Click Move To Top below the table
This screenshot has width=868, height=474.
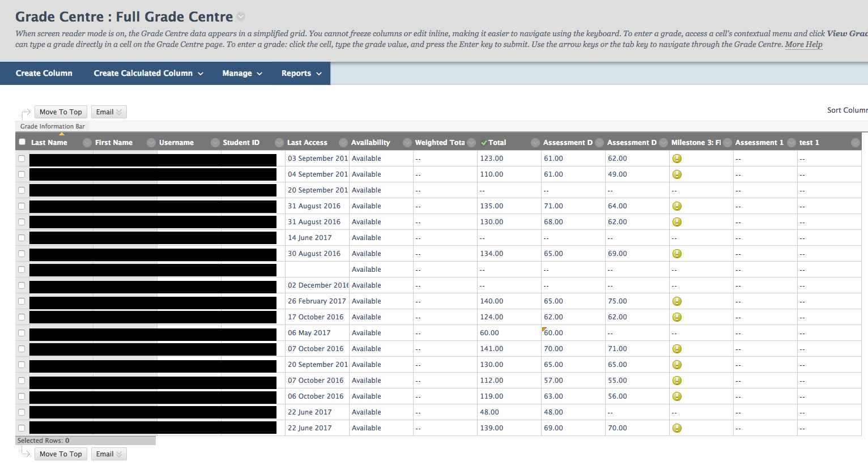(x=61, y=454)
